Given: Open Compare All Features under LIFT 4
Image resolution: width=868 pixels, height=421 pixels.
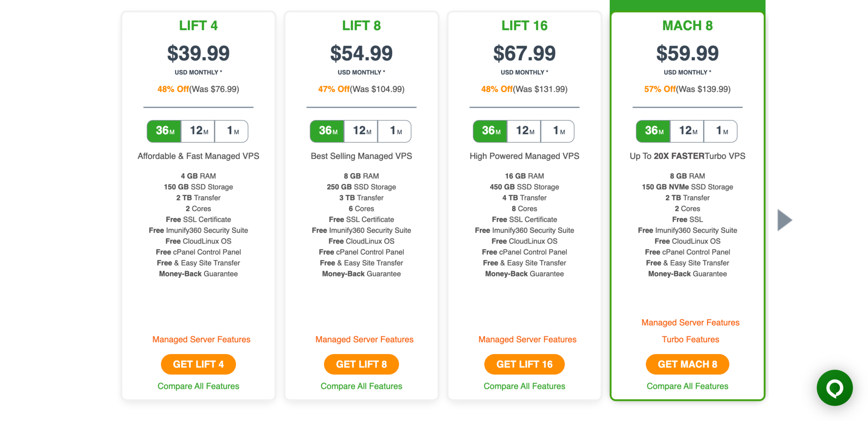Looking at the screenshot, I should pos(198,386).
